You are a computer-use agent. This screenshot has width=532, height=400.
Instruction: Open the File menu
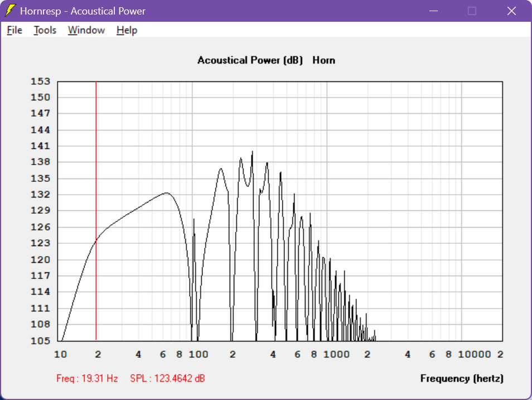coord(14,30)
